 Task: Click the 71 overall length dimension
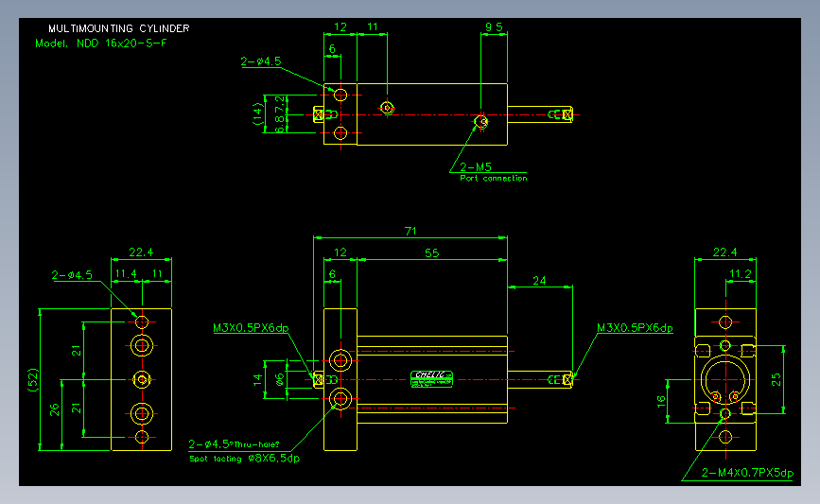410,231
